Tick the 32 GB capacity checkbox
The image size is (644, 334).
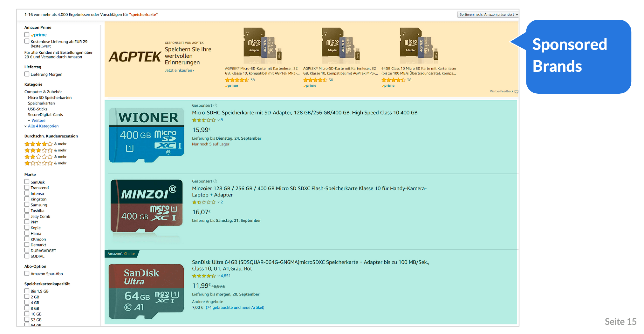click(x=27, y=319)
